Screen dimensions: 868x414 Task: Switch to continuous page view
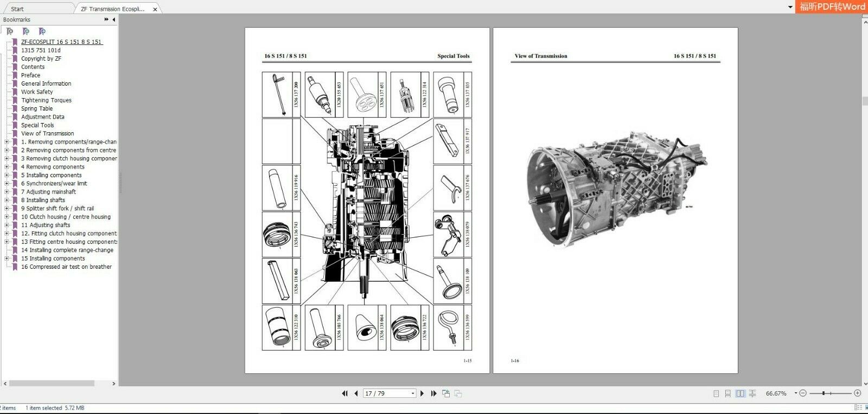pyautogui.click(x=728, y=393)
